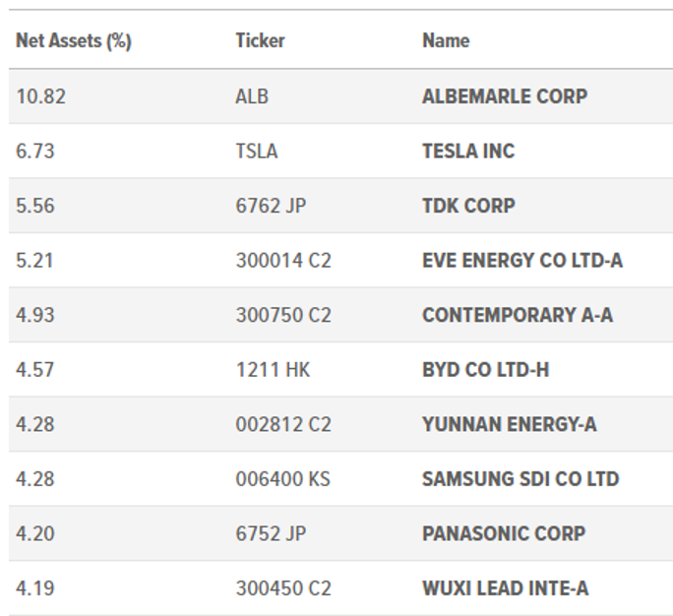Viewport: 673px width, 616px height.
Task: Select the TSLA ticker cell
Action: click(x=257, y=152)
